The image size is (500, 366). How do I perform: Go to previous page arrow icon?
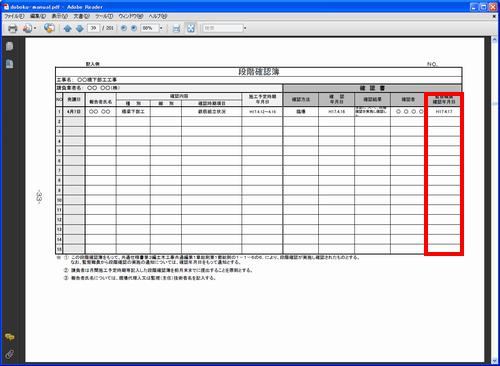67,29
